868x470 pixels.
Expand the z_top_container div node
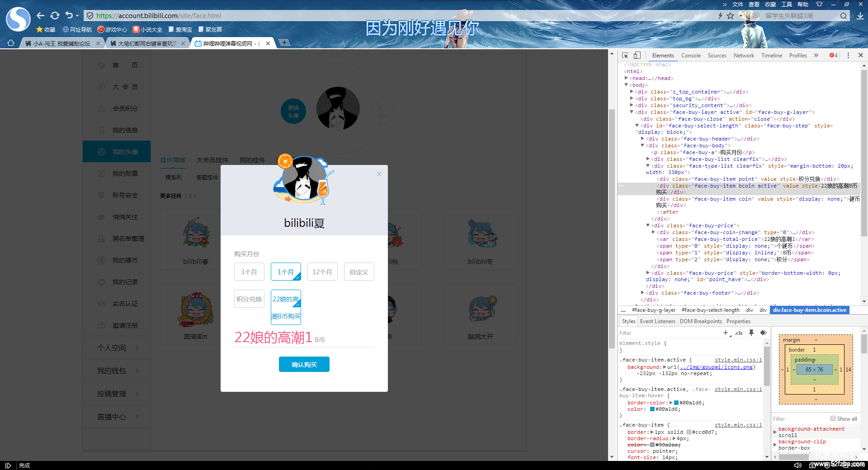[632, 92]
